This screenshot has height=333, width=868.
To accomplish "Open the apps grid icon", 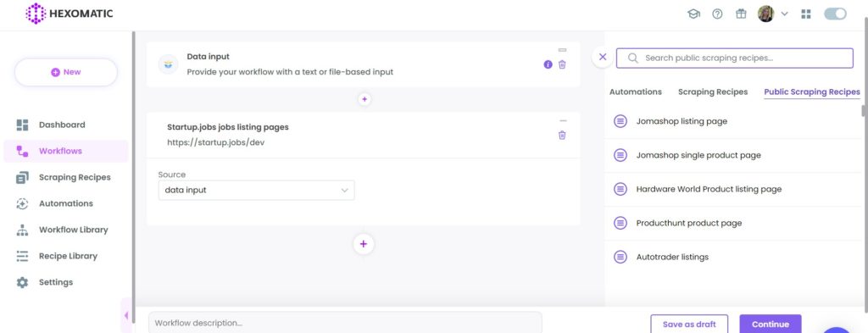I will [806, 14].
